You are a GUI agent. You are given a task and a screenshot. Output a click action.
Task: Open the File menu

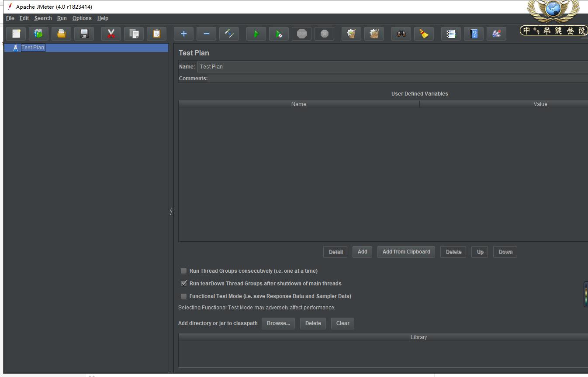coord(10,18)
